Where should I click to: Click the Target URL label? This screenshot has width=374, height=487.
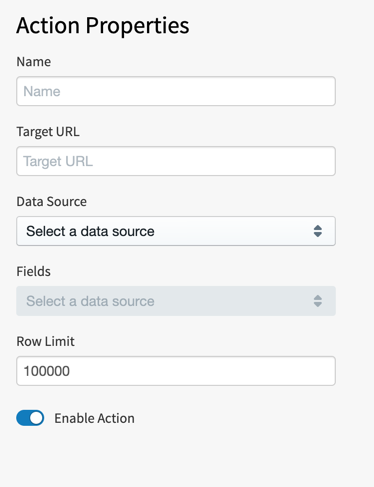coord(48,132)
